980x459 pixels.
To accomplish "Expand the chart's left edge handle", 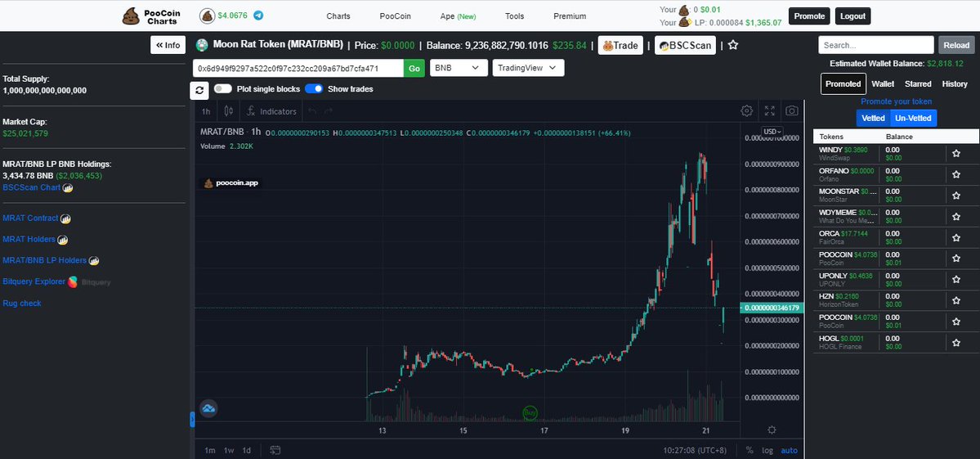I will coord(193,419).
